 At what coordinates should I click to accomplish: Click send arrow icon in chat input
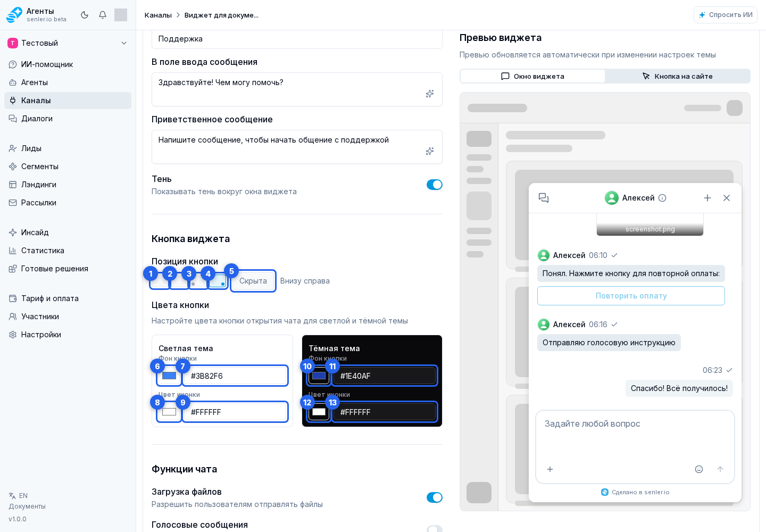[720, 469]
